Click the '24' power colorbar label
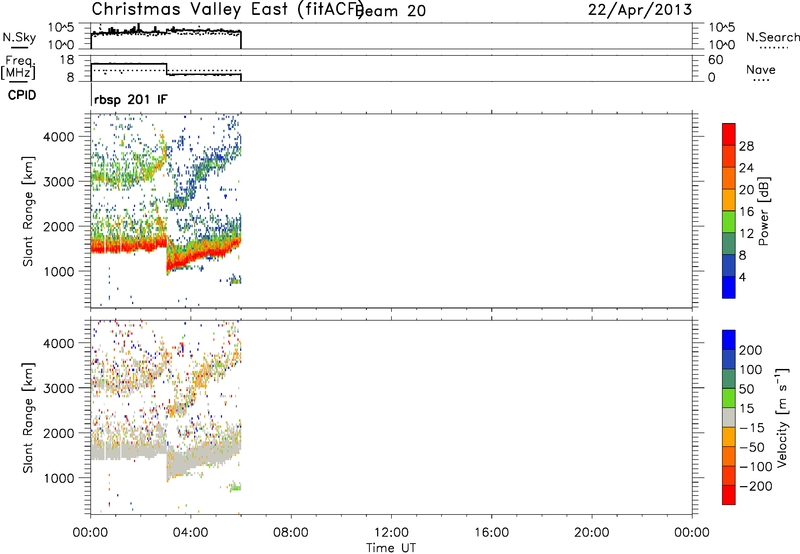Viewport: 800px width, 554px height. 746,168
